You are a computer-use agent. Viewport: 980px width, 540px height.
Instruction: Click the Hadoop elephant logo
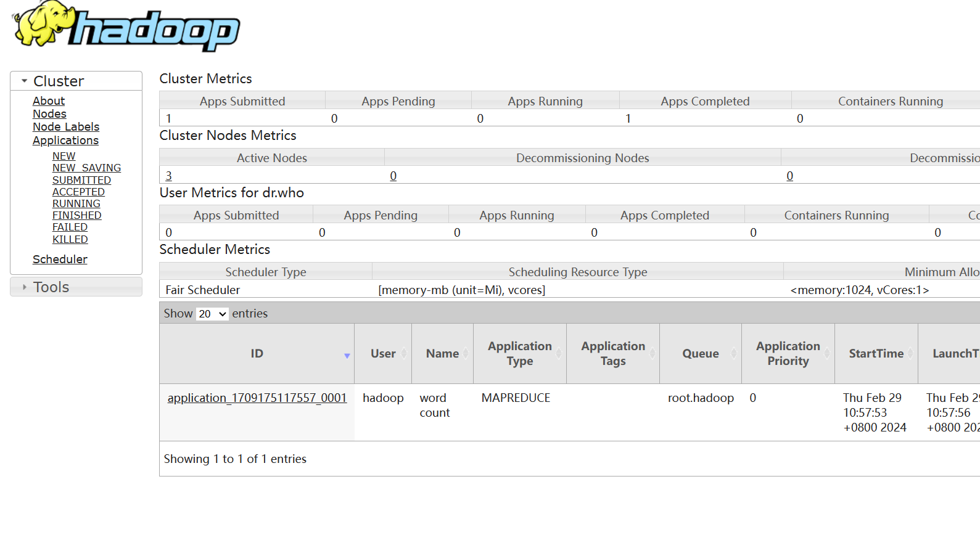point(126,26)
